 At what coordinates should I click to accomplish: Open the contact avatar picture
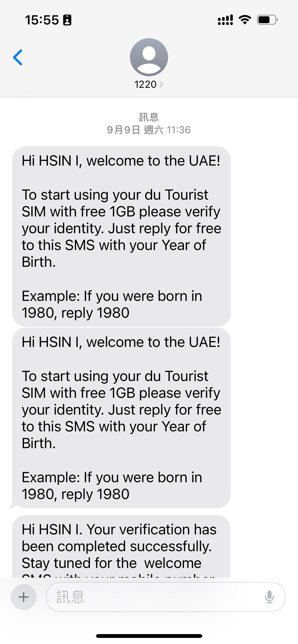[149, 57]
